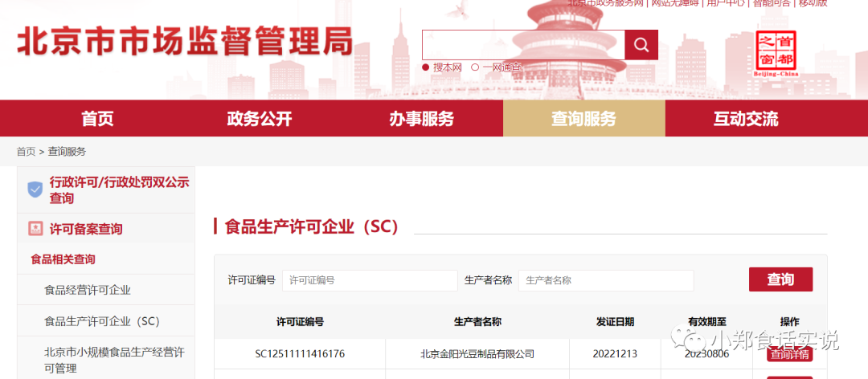Go to the 首页 navigation tab
Image resolution: width=868 pixels, height=379 pixels.
pyautogui.click(x=97, y=118)
